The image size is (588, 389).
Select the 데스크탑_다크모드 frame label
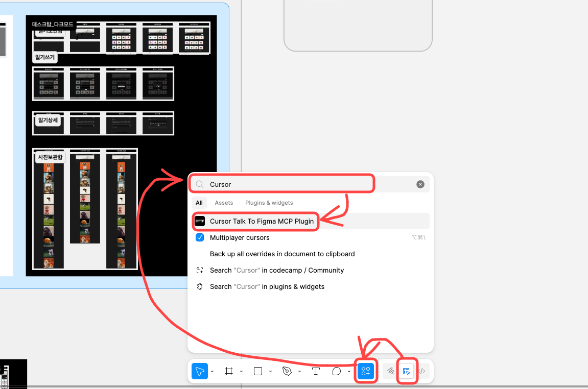[53, 25]
